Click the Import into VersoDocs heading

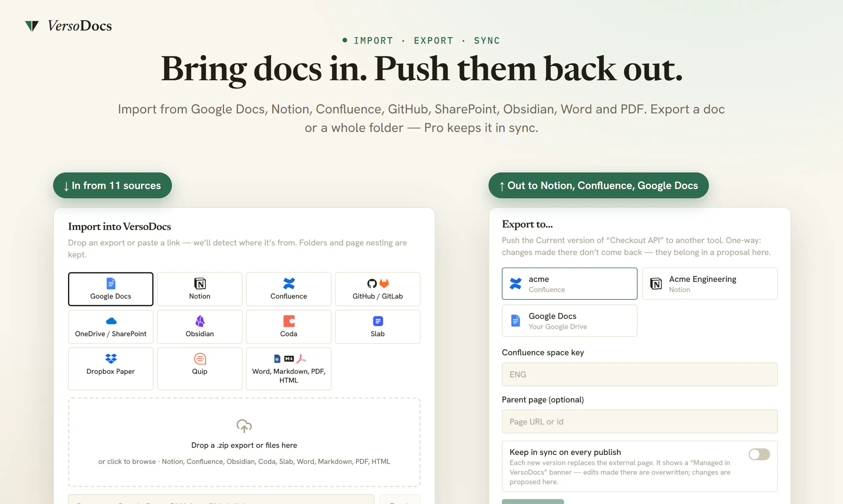(119, 226)
